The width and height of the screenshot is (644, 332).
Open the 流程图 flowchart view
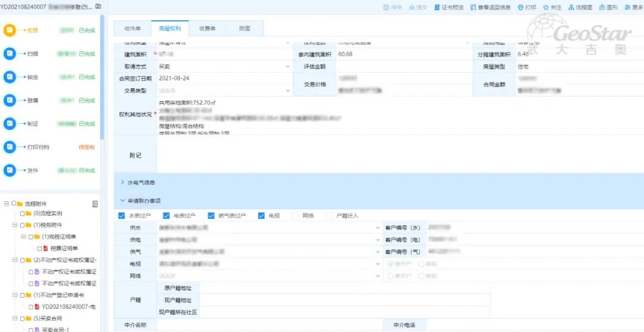[x=571, y=7]
